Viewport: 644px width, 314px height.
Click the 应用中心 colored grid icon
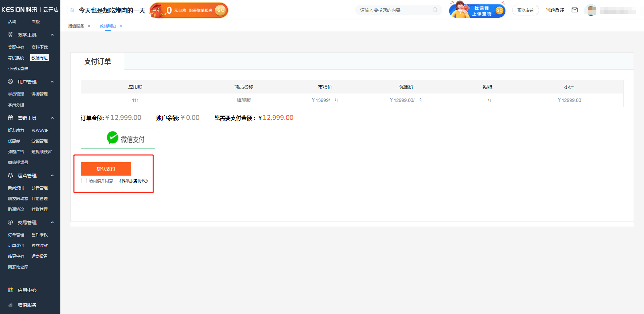(x=10, y=290)
